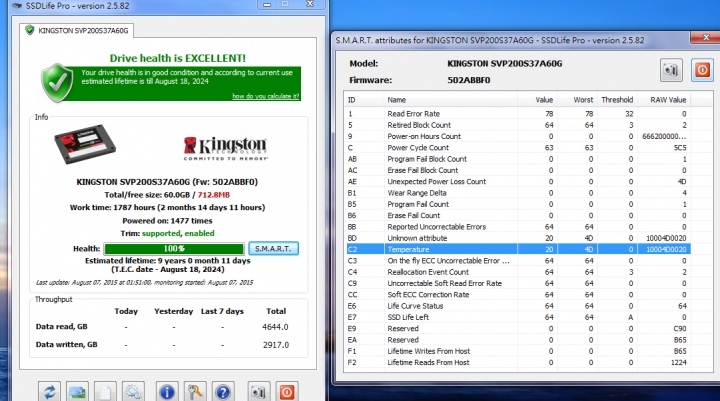The image size is (720, 401).
Task: Select the KINGSTON SVP200S37A60G drive tab
Action: click(x=78, y=31)
